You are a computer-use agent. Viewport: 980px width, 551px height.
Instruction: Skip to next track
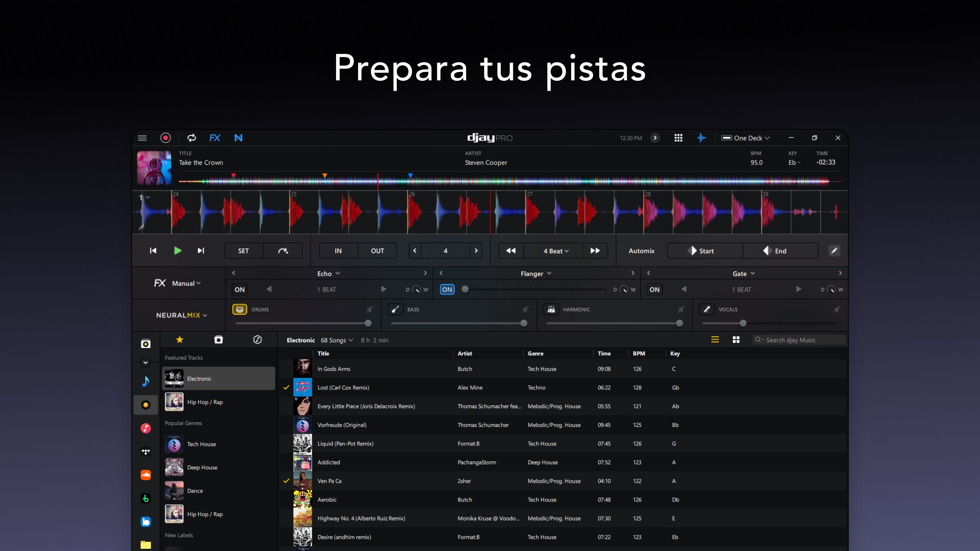pos(201,250)
